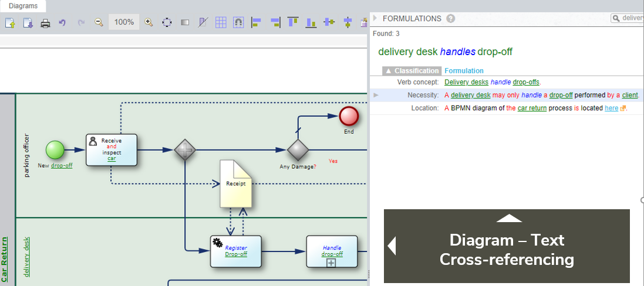Screen dimensions: 644x286
Task: Click the 100% zoom level field
Action: [124, 22]
